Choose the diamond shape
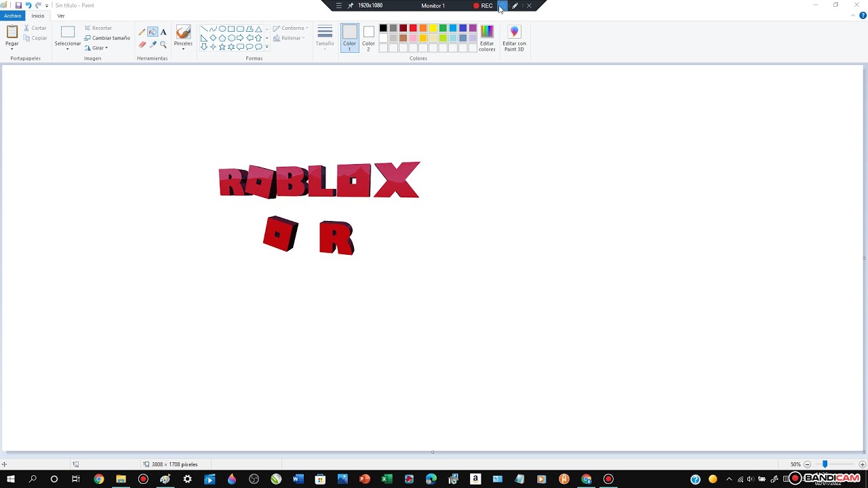The image size is (868, 488). pyautogui.click(x=213, y=38)
